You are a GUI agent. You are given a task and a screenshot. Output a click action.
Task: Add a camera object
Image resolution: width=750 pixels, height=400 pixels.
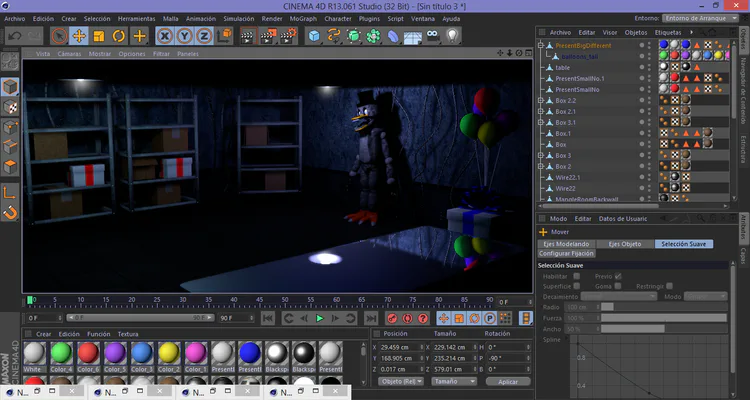click(x=433, y=36)
